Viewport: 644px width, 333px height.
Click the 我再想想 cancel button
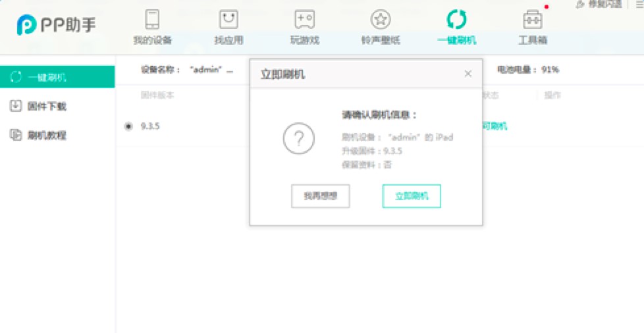point(321,196)
